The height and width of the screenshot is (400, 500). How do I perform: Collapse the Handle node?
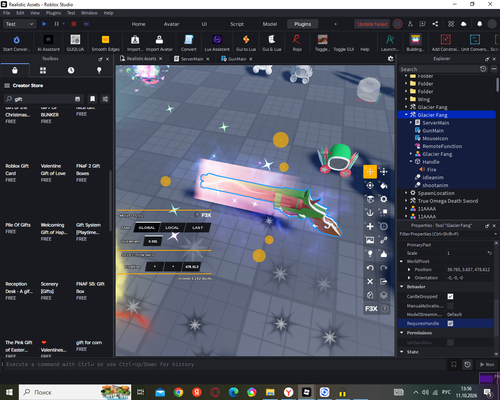click(x=411, y=162)
